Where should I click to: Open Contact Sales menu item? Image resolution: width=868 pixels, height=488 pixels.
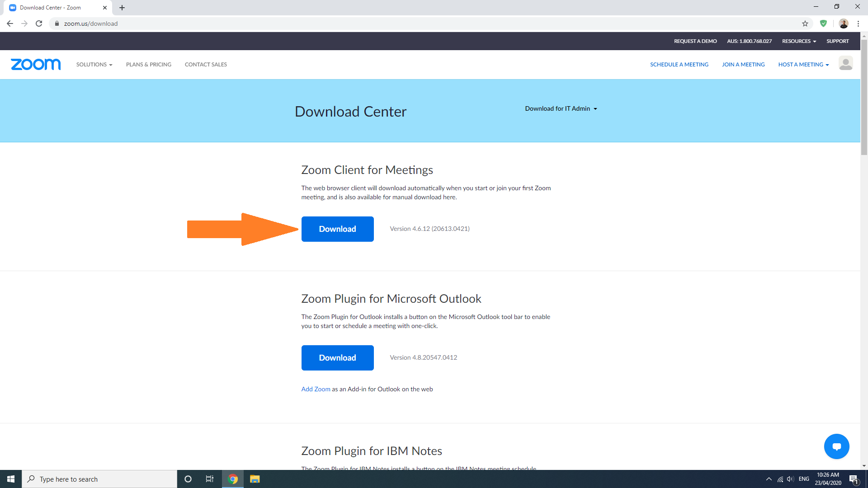tap(206, 65)
